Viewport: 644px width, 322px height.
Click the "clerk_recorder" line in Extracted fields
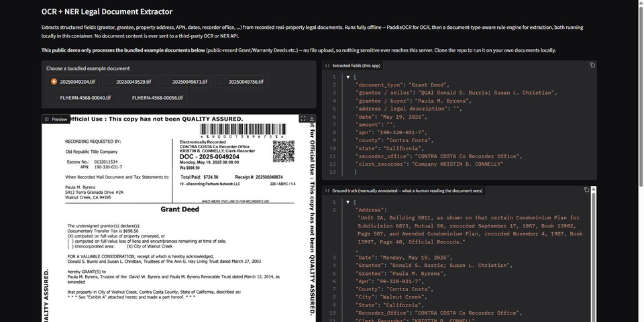tap(429, 164)
